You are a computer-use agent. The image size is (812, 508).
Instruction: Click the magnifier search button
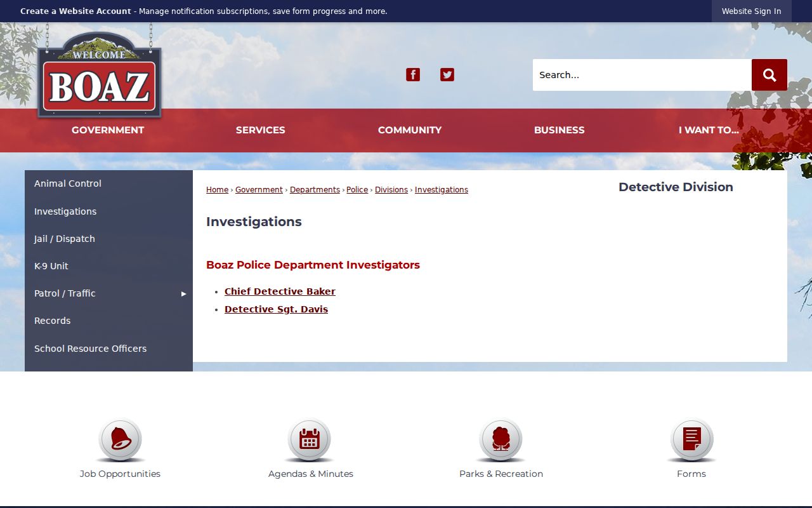coord(769,75)
